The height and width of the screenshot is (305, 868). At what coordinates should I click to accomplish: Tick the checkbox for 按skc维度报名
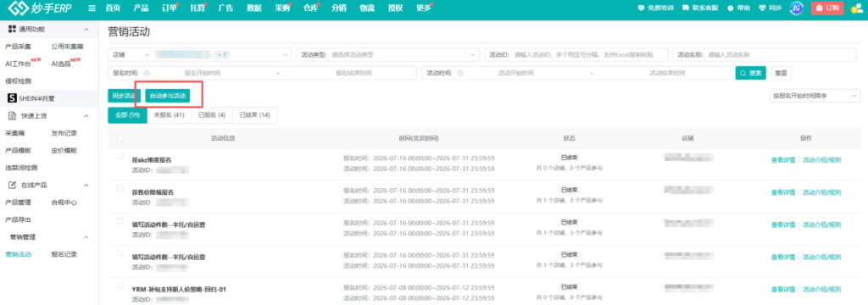coord(120,157)
